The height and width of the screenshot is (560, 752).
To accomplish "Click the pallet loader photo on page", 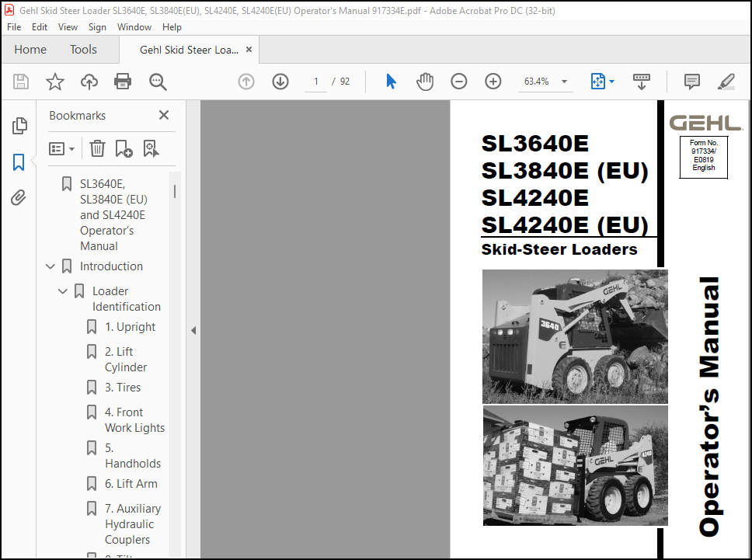I will (575, 465).
